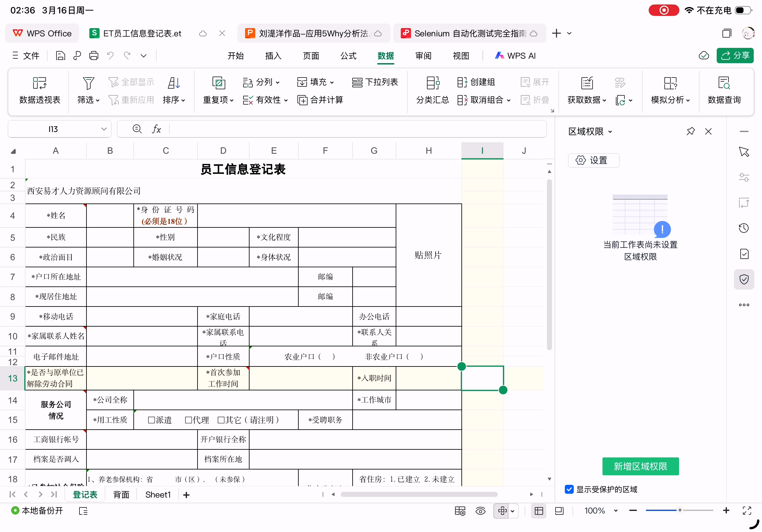
Task: Switch to the 公式 ribbon tab
Action: (348, 56)
